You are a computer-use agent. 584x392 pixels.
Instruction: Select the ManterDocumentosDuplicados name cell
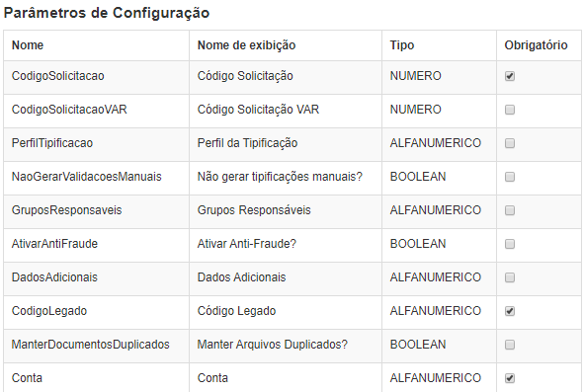click(97, 346)
